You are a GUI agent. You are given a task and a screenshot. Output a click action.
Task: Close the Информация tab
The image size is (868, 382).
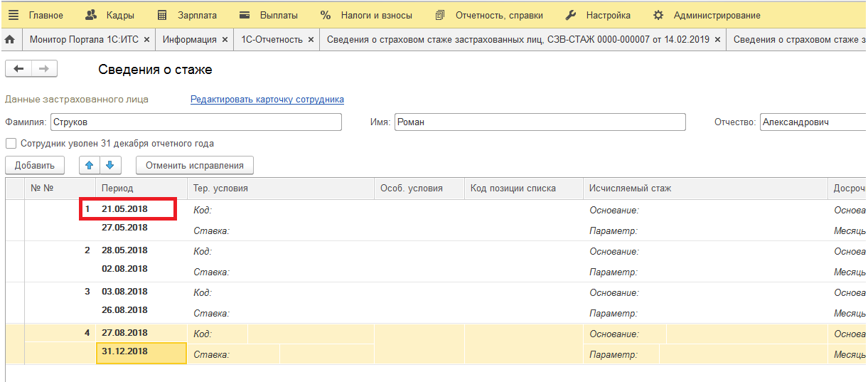(225, 40)
